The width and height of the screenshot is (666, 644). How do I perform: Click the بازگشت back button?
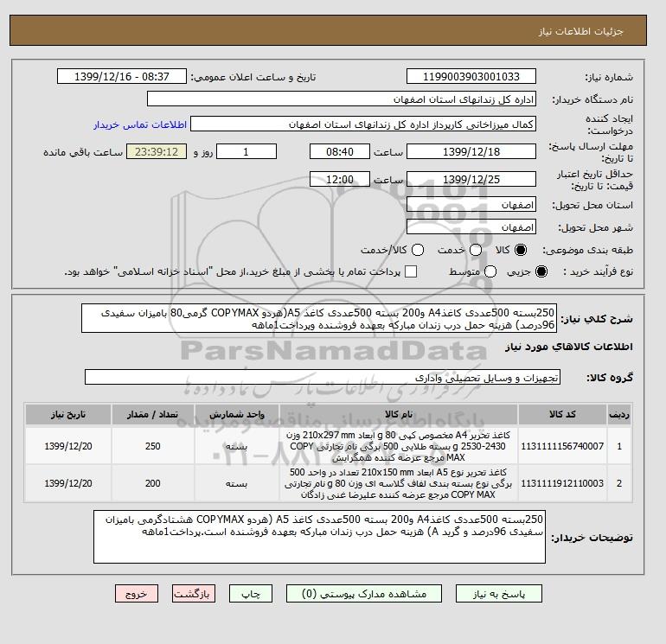[194, 594]
